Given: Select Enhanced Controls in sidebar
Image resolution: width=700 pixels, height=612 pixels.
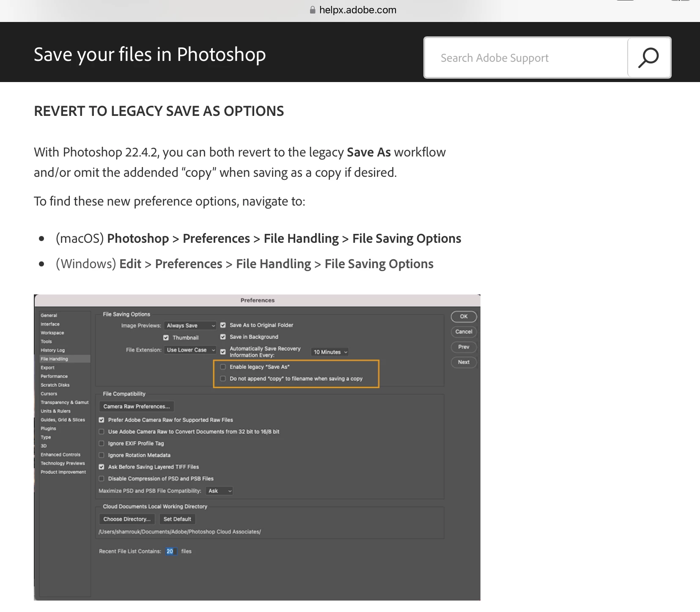Looking at the screenshot, I should point(60,455).
